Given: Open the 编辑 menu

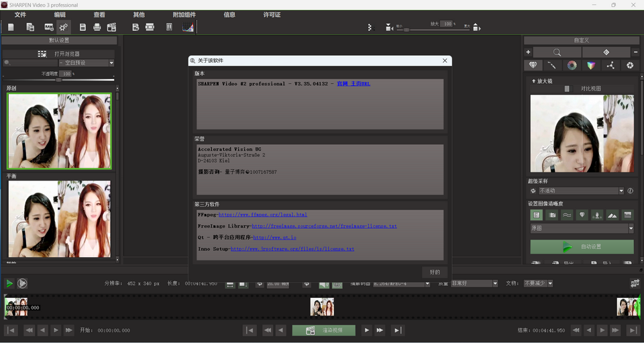Looking at the screenshot, I should [60, 15].
